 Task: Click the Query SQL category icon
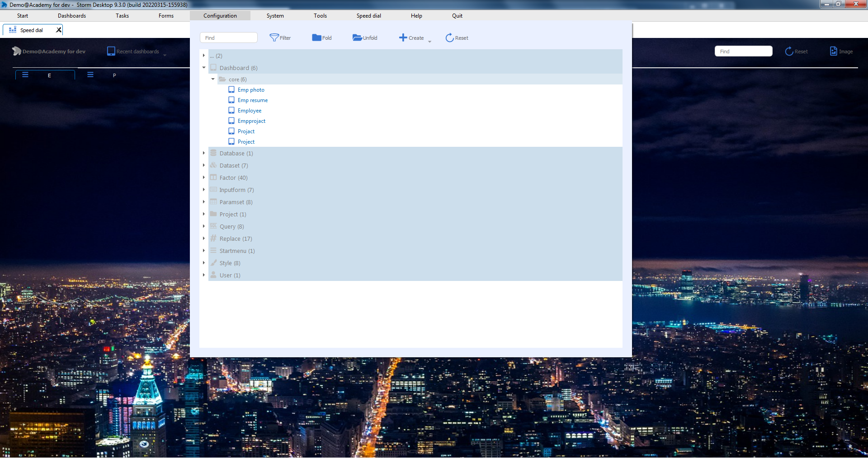click(213, 226)
